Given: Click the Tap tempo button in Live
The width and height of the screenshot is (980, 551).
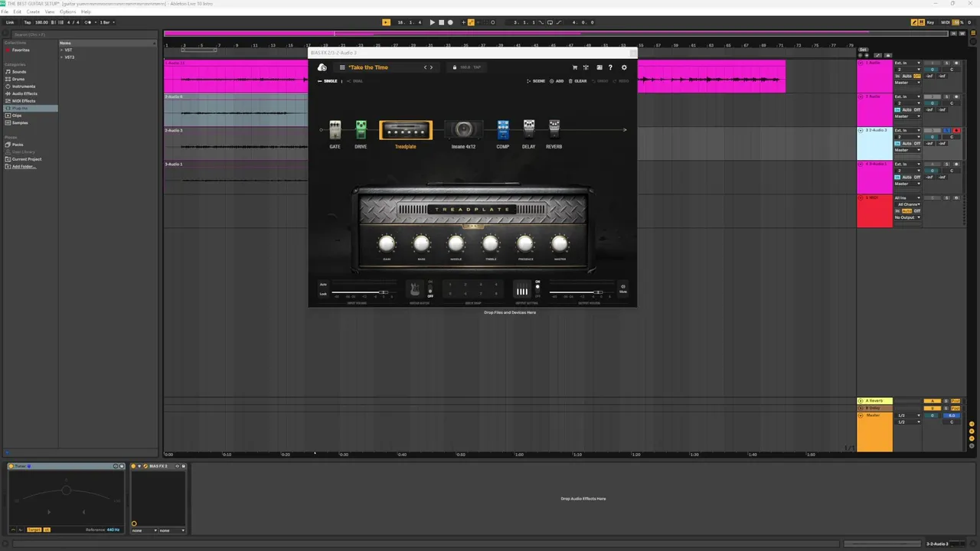Looking at the screenshot, I should 28,22.
